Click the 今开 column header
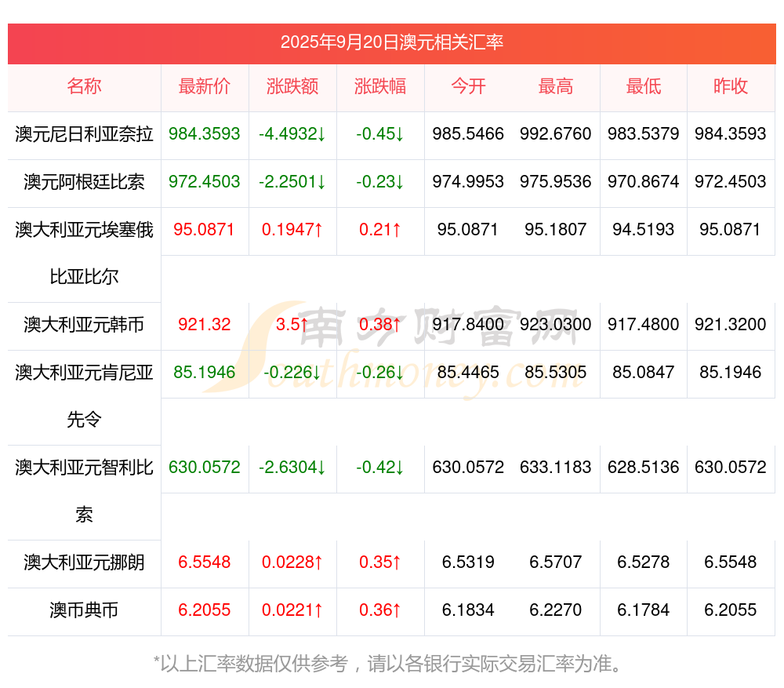The height and width of the screenshot is (688, 784). pos(468,86)
